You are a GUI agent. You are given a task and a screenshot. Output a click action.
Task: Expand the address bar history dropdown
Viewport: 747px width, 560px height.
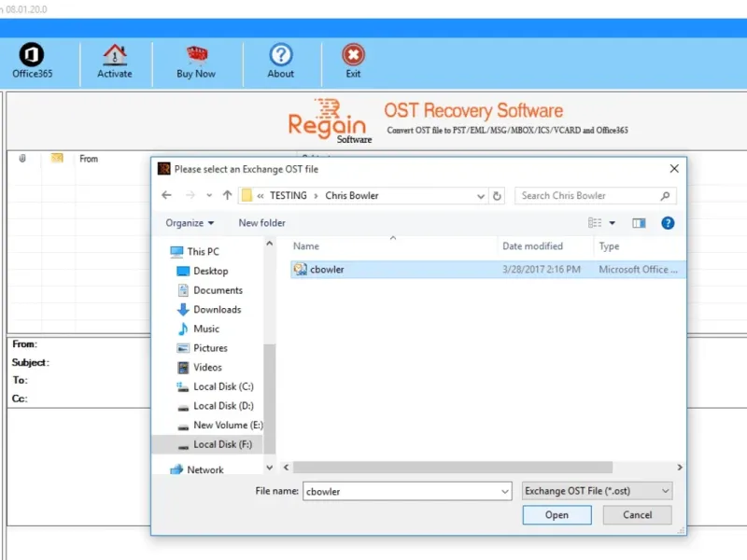tap(481, 196)
